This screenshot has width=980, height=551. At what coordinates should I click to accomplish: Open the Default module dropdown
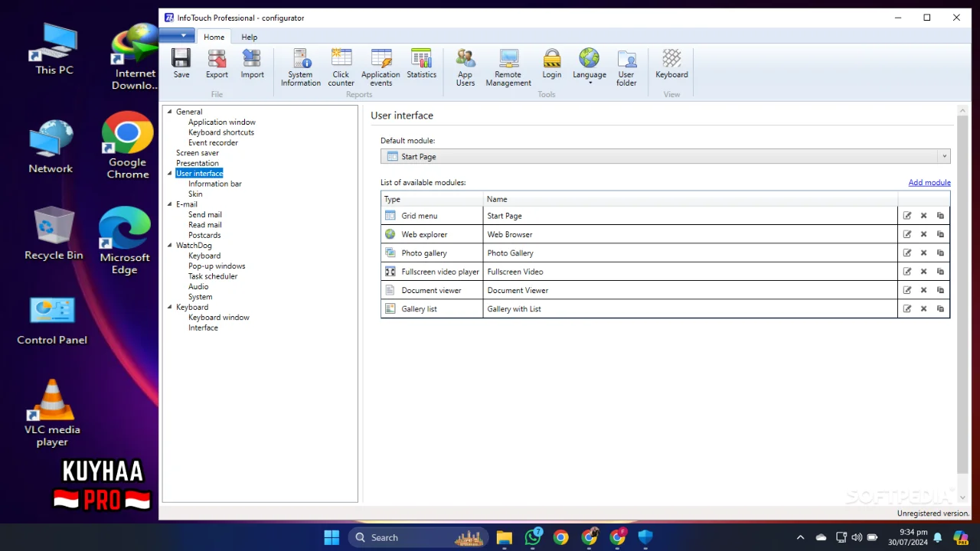click(x=665, y=156)
